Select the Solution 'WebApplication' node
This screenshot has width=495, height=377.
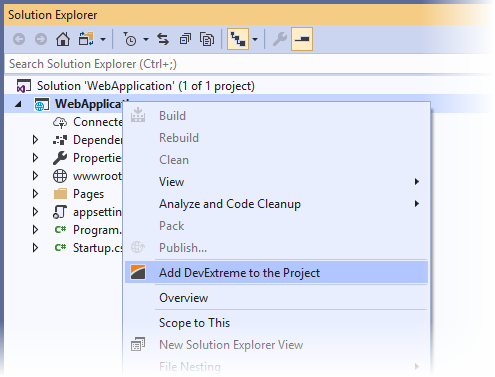coord(146,86)
